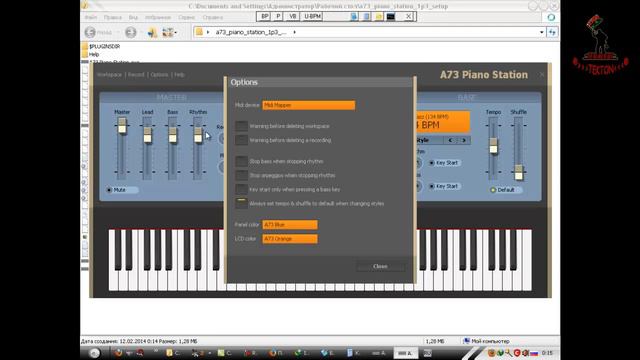This screenshot has height=360, width=640.
Task: Select previous style with left arrow
Action: tap(450, 140)
